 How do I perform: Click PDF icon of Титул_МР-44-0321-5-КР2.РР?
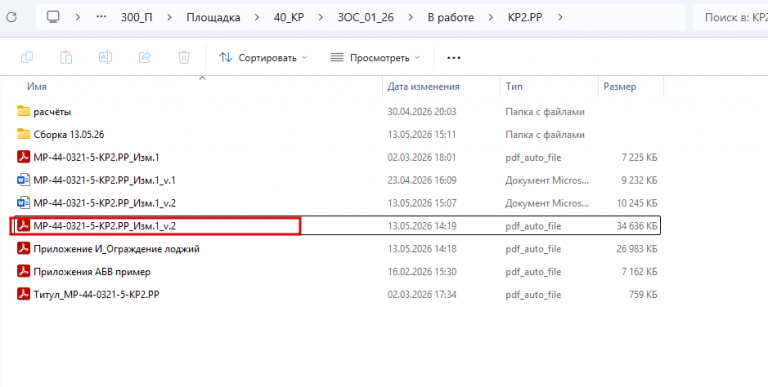tap(23, 294)
